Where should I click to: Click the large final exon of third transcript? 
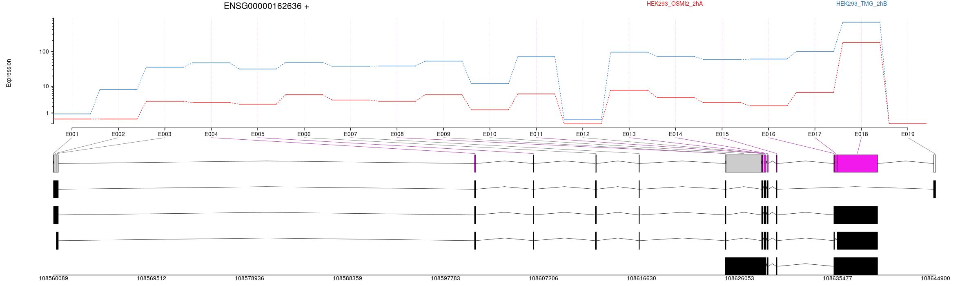857,241
